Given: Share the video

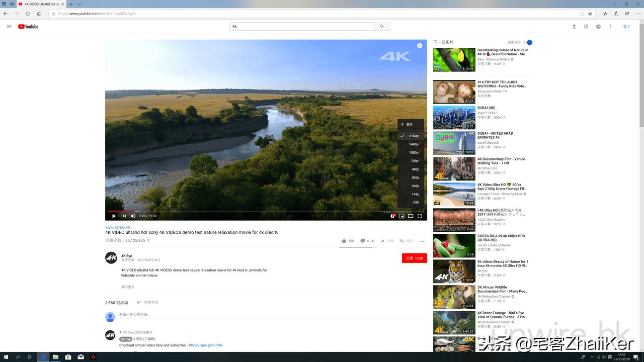Looking at the screenshot, I should pos(387,241).
